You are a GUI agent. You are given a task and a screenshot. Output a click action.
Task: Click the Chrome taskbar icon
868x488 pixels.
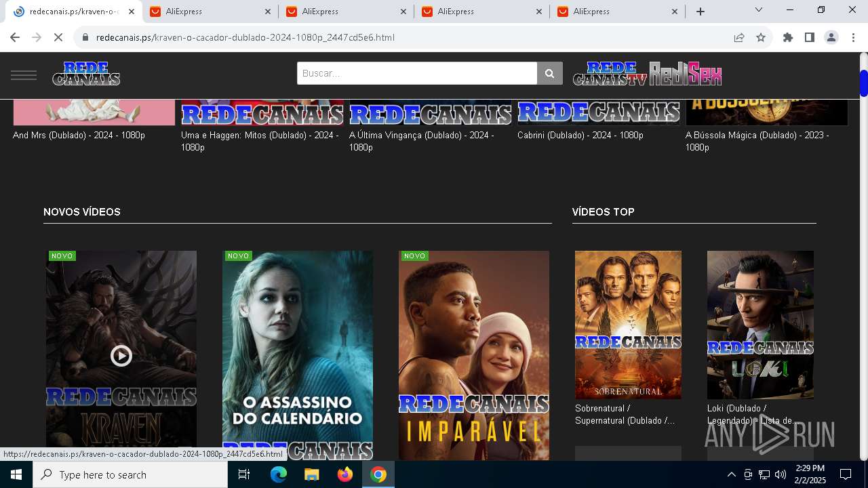pyautogui.click(x=378, y=474)
